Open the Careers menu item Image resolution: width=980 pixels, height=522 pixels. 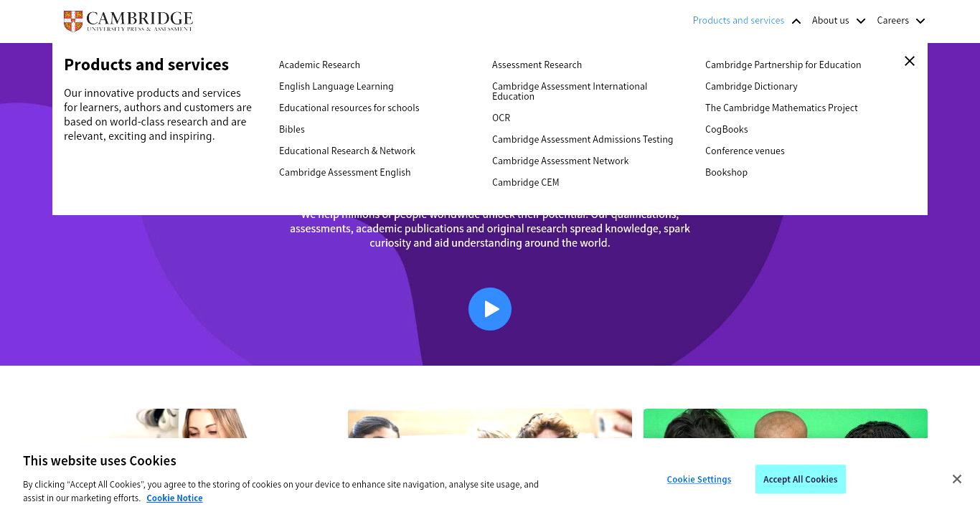click(x=892, y=20)
